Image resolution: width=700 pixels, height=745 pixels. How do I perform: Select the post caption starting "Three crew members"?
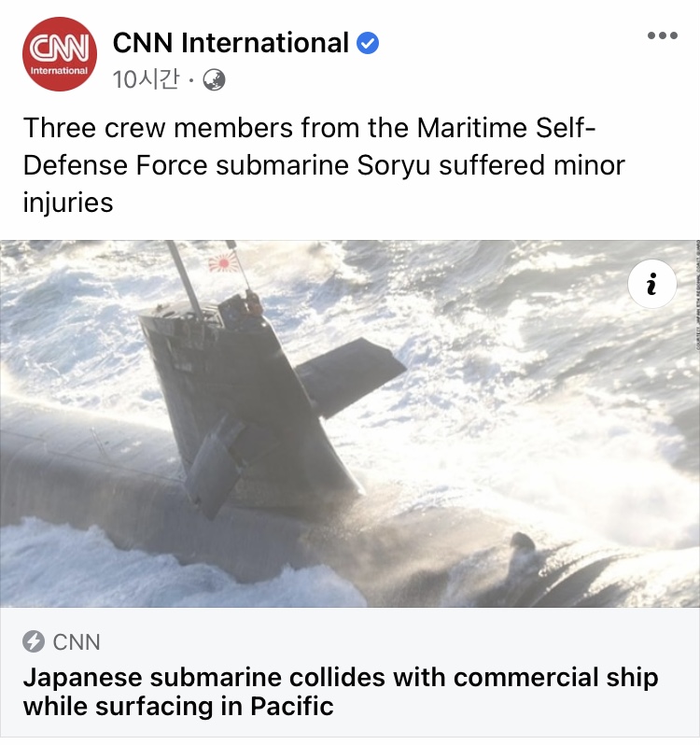[x=324, y=165]
